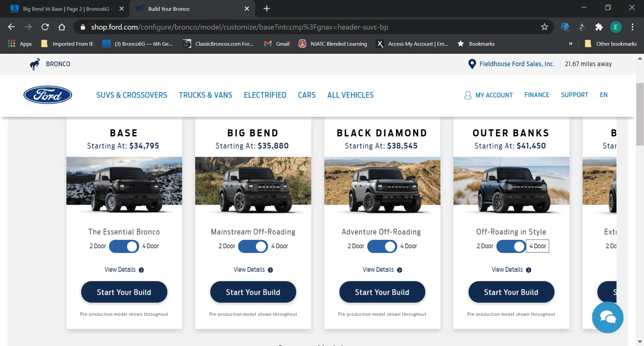Expand Electrified menu
The image size is (644, 346).
265,95
